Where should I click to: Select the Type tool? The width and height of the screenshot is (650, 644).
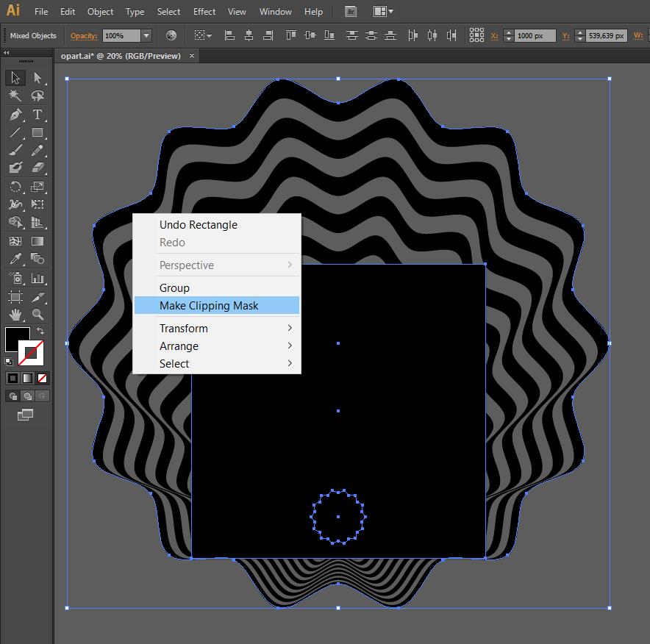point(37,115)
